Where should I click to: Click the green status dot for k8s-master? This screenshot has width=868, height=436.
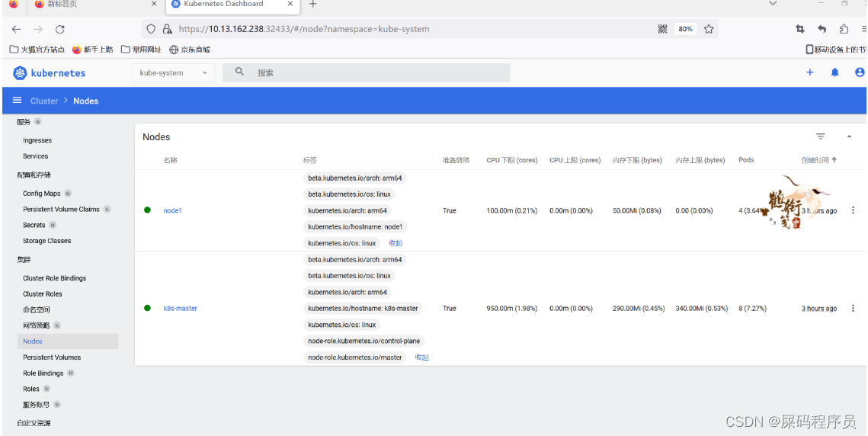[147, 308]
